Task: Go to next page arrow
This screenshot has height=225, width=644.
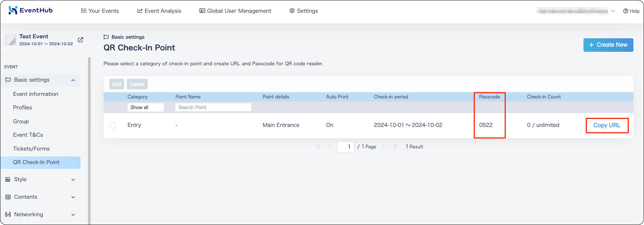Action: pos(383,147)
